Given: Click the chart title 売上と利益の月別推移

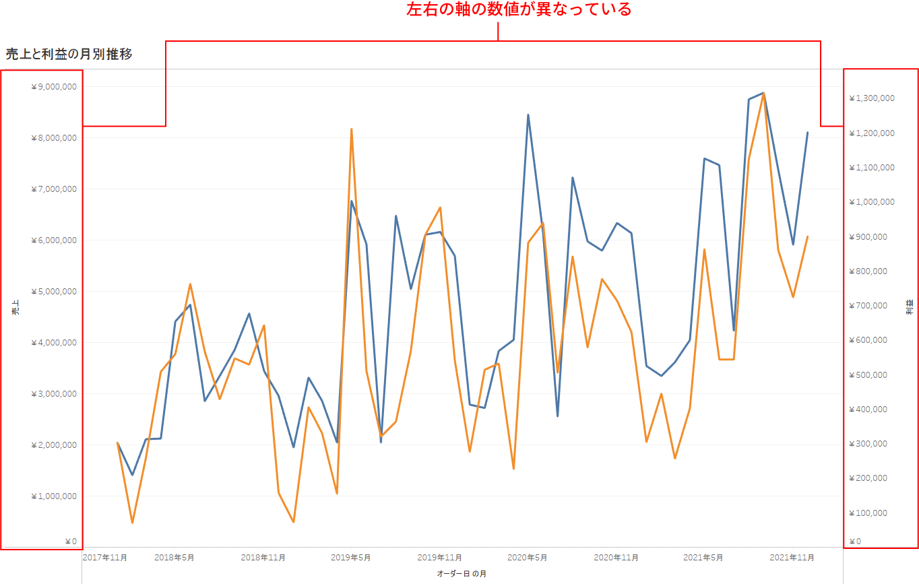Looking at the screenshot, I should 69,55.
